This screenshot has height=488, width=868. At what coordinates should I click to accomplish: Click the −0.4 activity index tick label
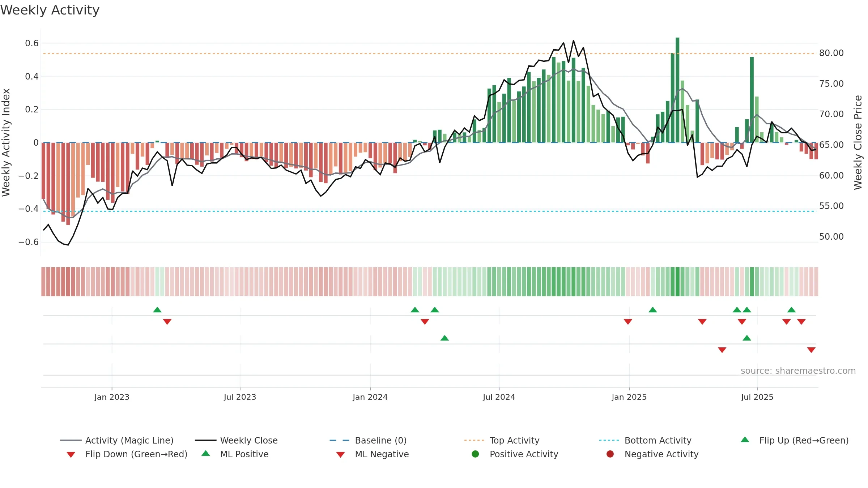click(29, 209)
